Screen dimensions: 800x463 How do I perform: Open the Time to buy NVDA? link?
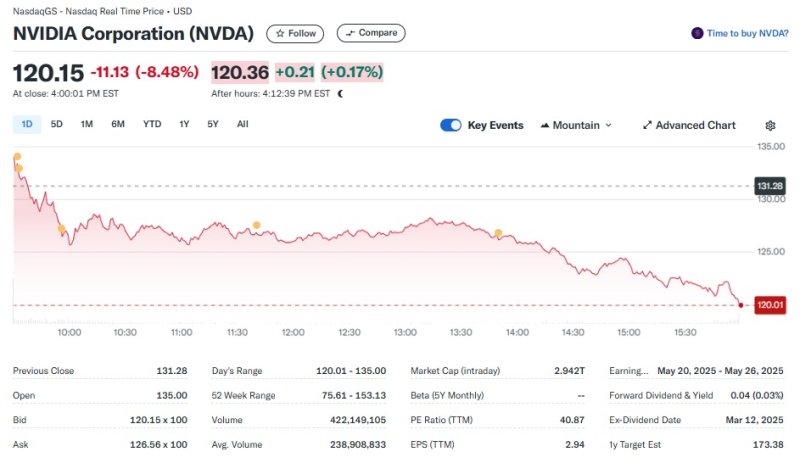(747, 34)
